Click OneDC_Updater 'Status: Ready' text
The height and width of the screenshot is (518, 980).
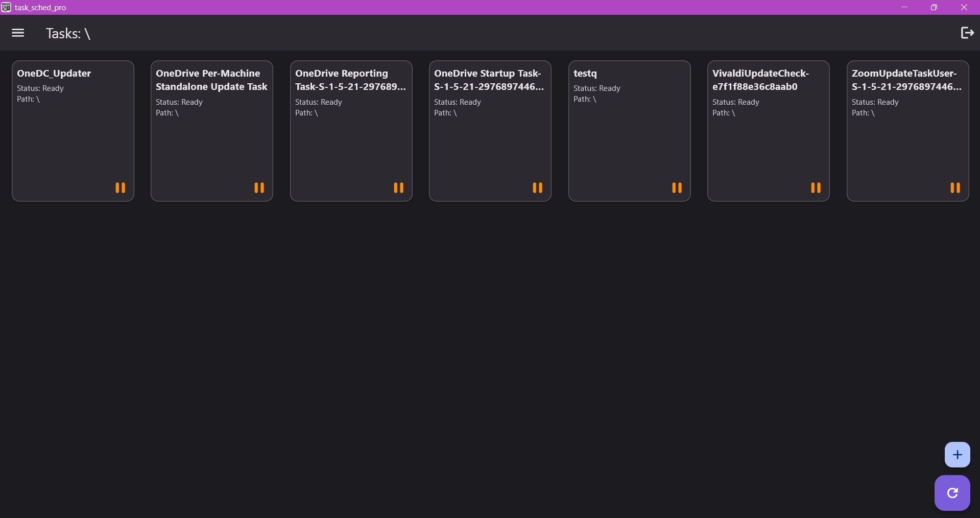point(40,88)
